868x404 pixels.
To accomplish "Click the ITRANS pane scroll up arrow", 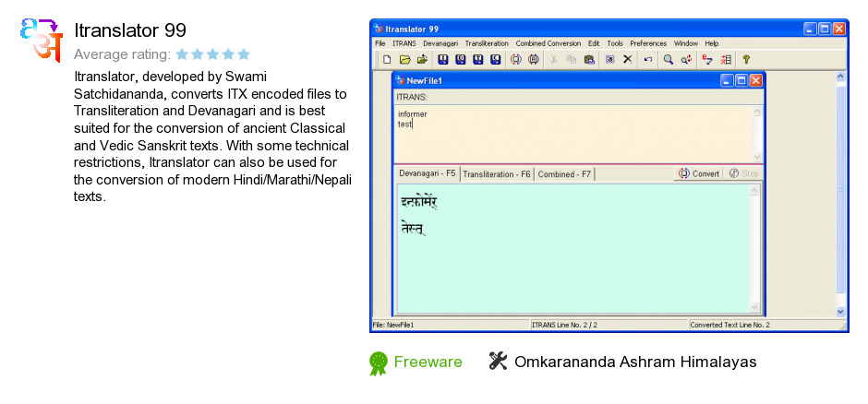I will (x=757, y=112).
